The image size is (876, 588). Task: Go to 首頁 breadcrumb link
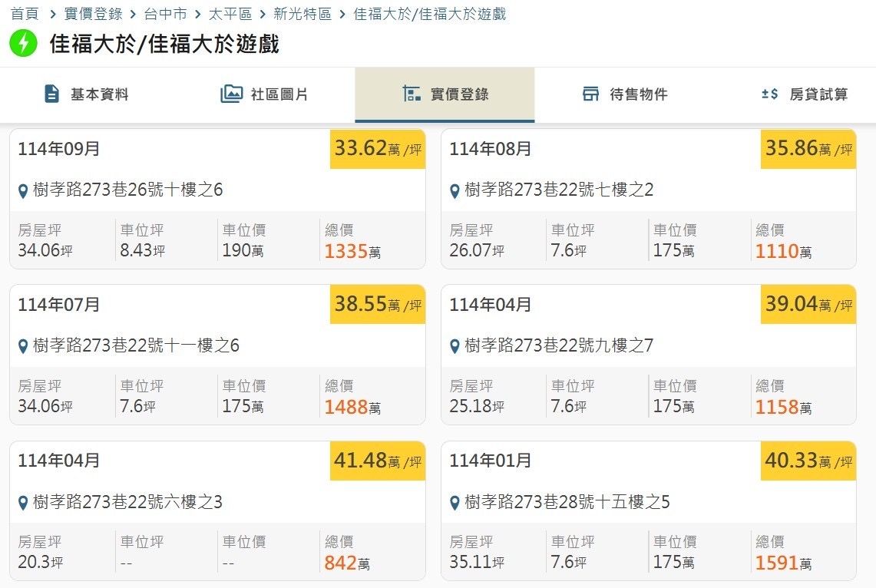25,14
